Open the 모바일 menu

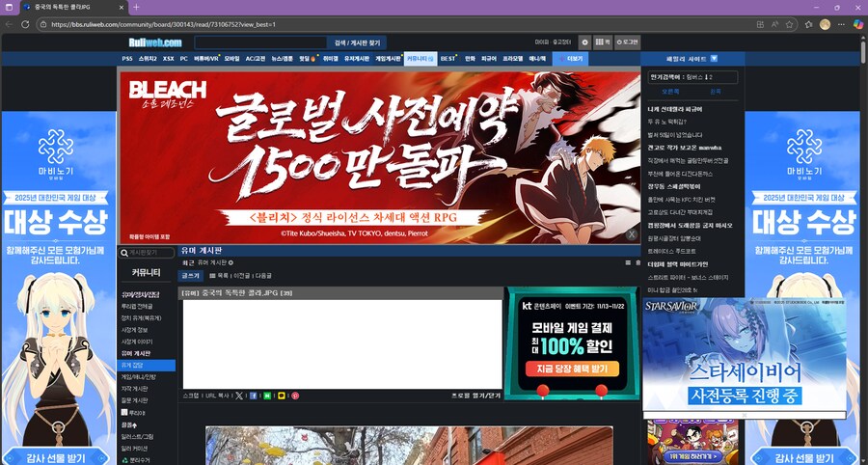[231, 59]
